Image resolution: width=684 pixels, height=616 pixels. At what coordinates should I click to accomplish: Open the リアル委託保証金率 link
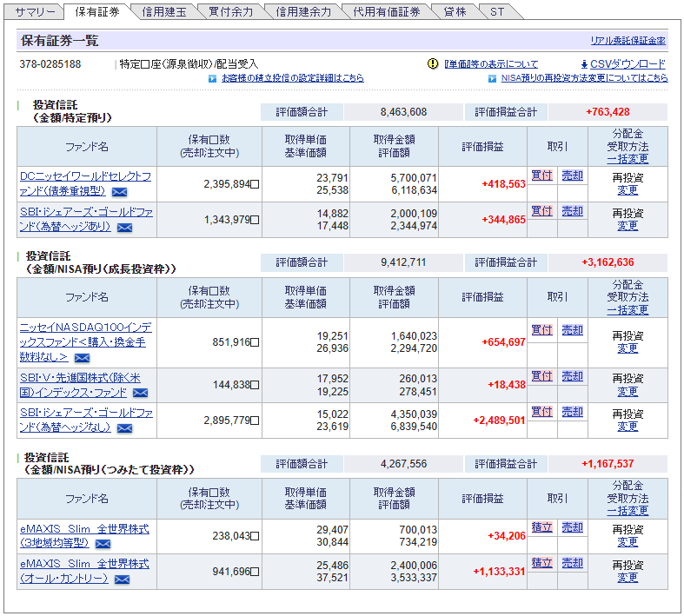(x=628, y=41)
